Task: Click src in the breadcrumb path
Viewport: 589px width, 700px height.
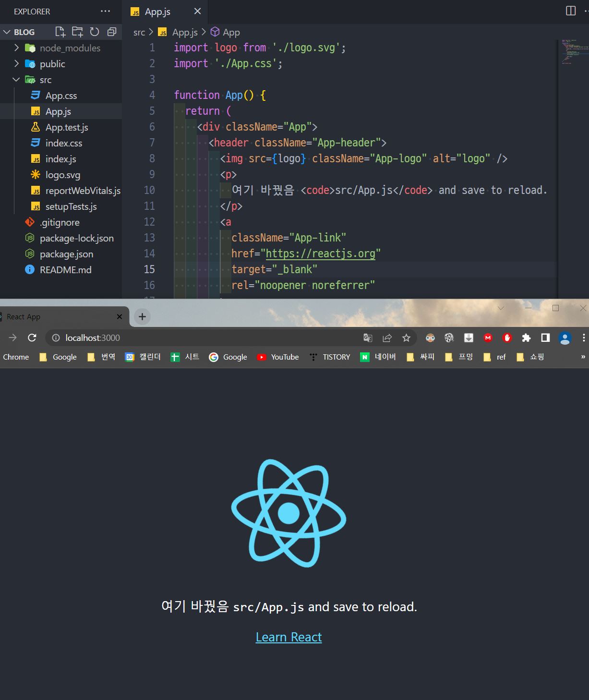Action: tap(139, 32)
